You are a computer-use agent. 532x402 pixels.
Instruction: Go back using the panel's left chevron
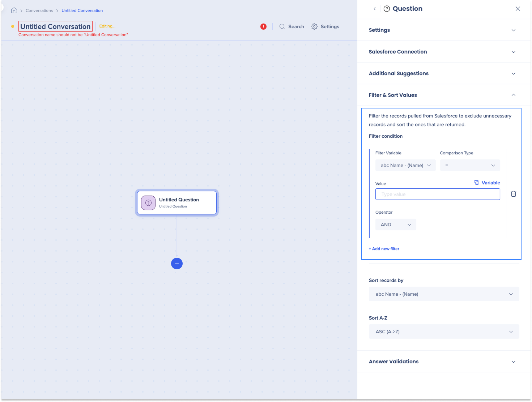click(x=375, y=9)
